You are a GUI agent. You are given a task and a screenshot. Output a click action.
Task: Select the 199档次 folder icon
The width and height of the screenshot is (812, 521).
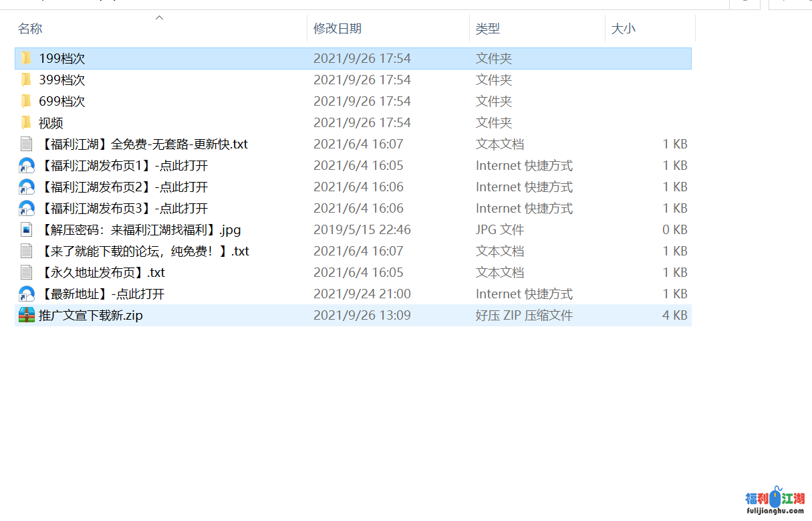(x=26, y=58)
